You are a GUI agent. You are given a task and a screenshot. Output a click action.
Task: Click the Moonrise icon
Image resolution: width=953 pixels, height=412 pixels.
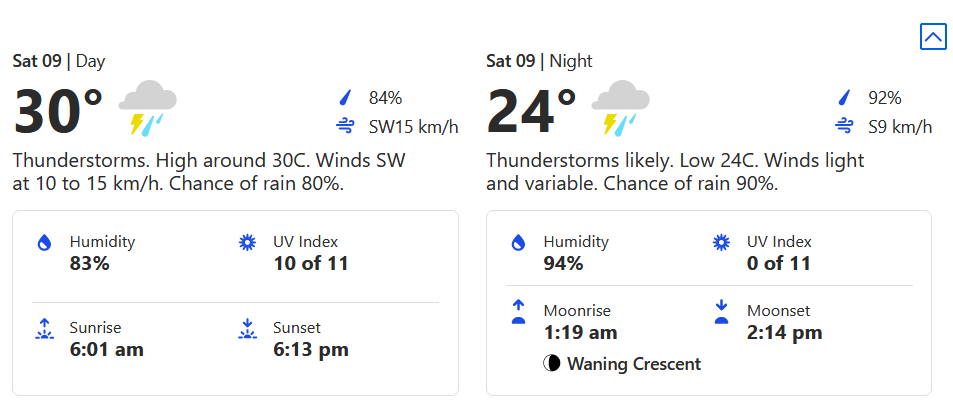(518, 312)
